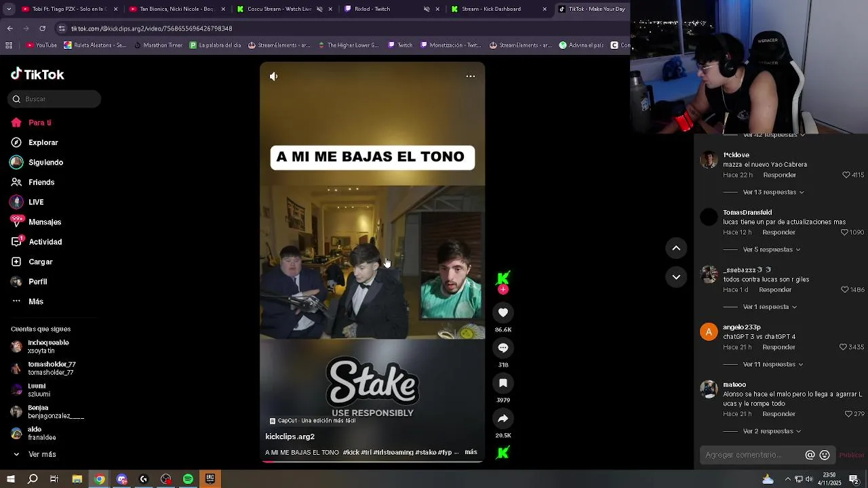Click the TikTok logo

click(37, 75)
